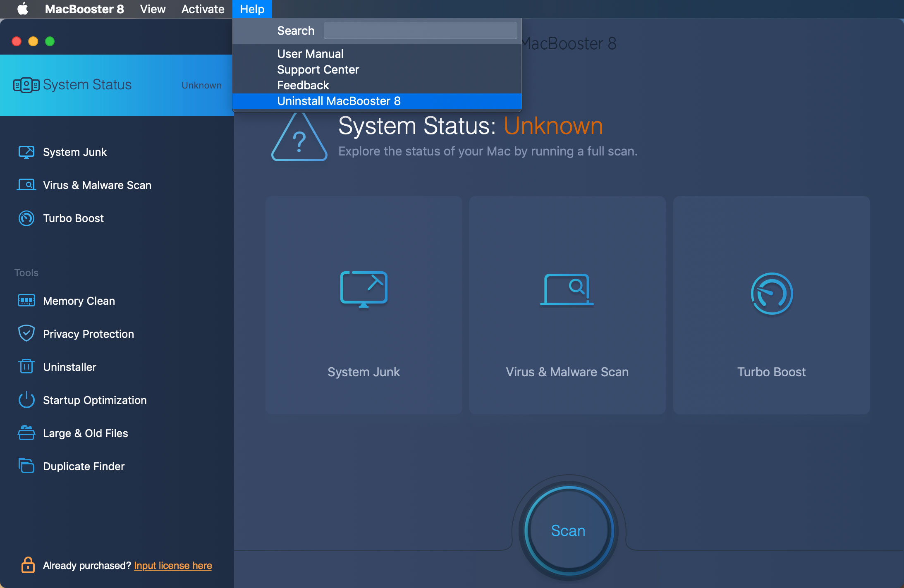Open the Apple menu
The image size is (904, 588).
tap(23, 9)
